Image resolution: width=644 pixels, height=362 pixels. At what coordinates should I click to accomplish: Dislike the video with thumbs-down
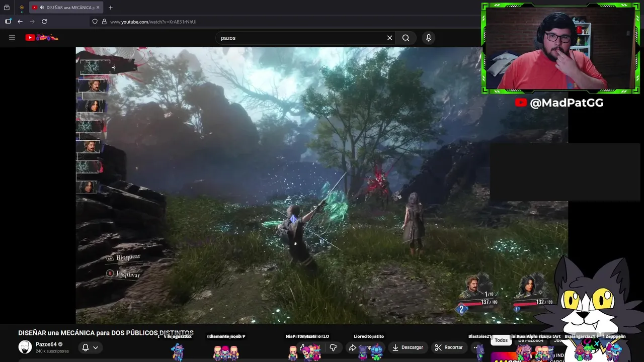point(333,347)
